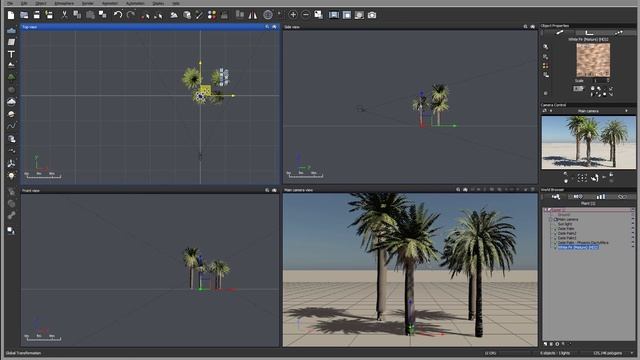
Task: Switch to Numerics tab in Object Properties
Action: tap(589, 33)
